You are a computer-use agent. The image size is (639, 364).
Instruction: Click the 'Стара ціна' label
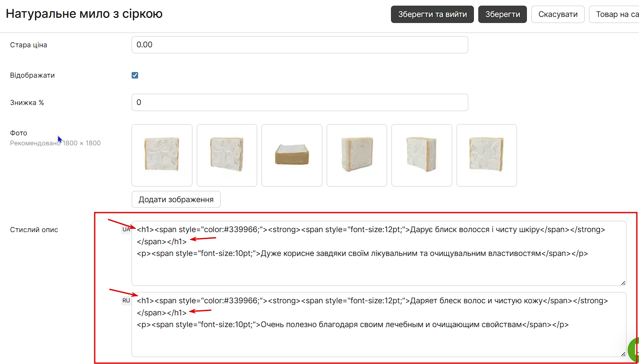tap(29, 45)
